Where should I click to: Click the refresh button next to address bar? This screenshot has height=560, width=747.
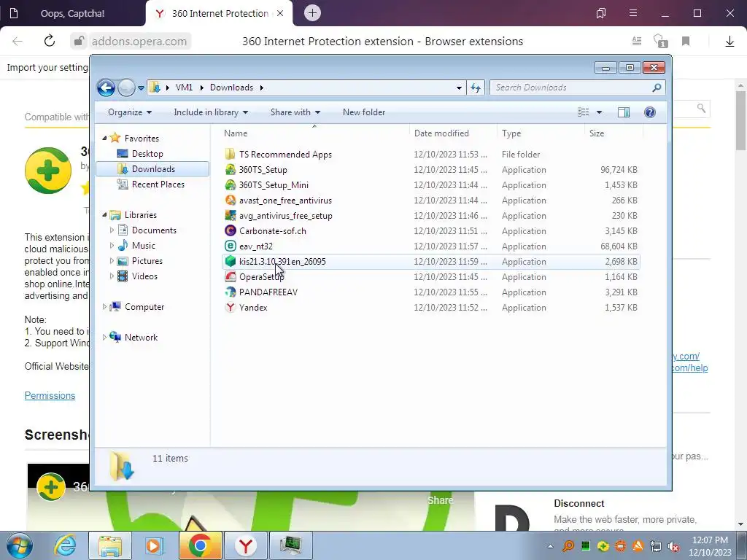(476, 87)
